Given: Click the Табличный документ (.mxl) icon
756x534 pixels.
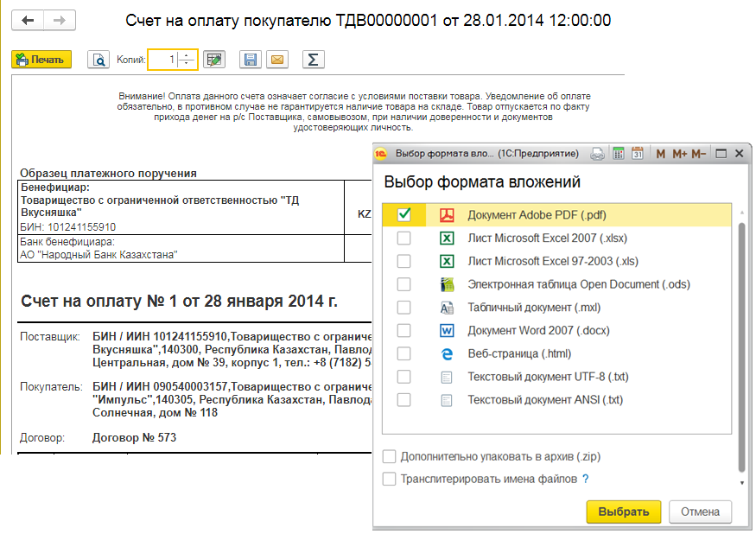Looking at the screenshot, I should (447, 308).
